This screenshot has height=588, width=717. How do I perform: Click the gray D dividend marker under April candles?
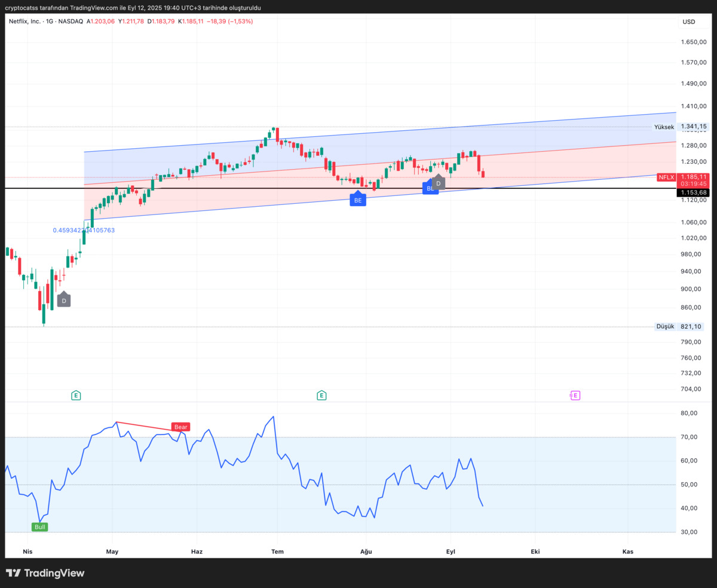pyautogui.click(x=64, y=300)
